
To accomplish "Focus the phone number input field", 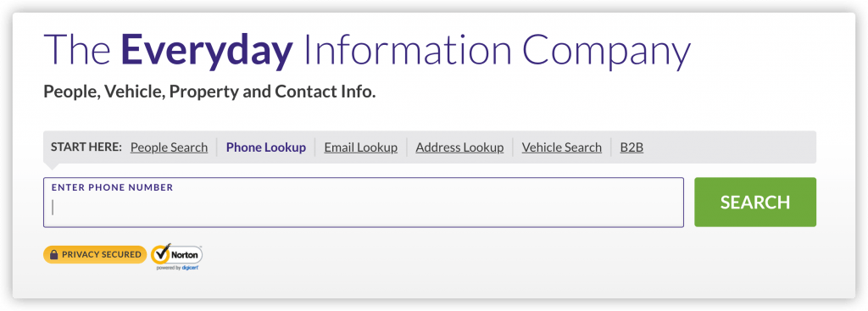I will coord(364,202).
